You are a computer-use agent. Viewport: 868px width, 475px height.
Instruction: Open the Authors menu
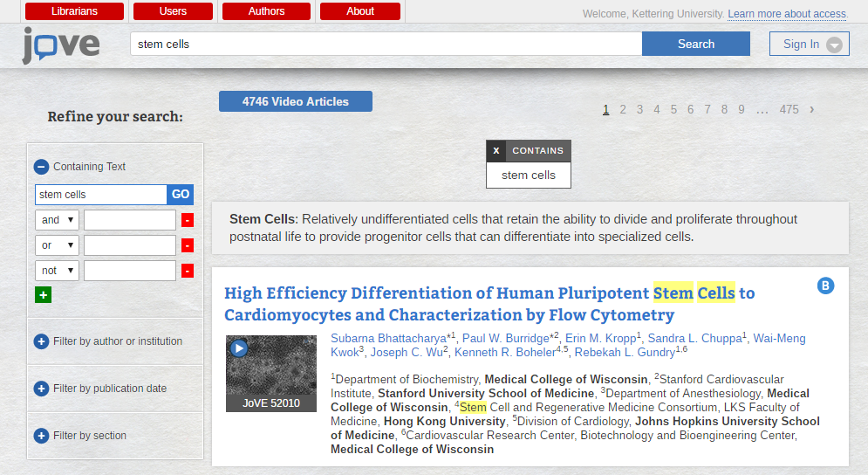(x=266, y=11)
